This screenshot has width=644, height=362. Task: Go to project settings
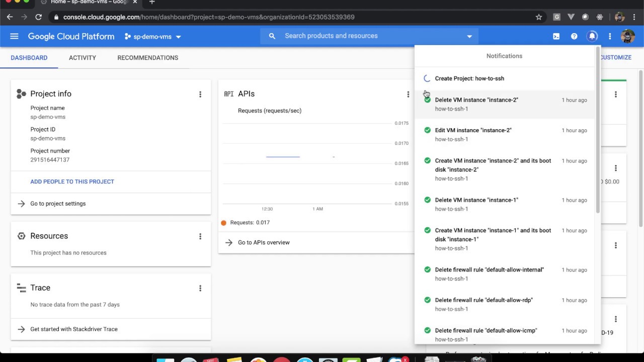[x=58, y=204]
